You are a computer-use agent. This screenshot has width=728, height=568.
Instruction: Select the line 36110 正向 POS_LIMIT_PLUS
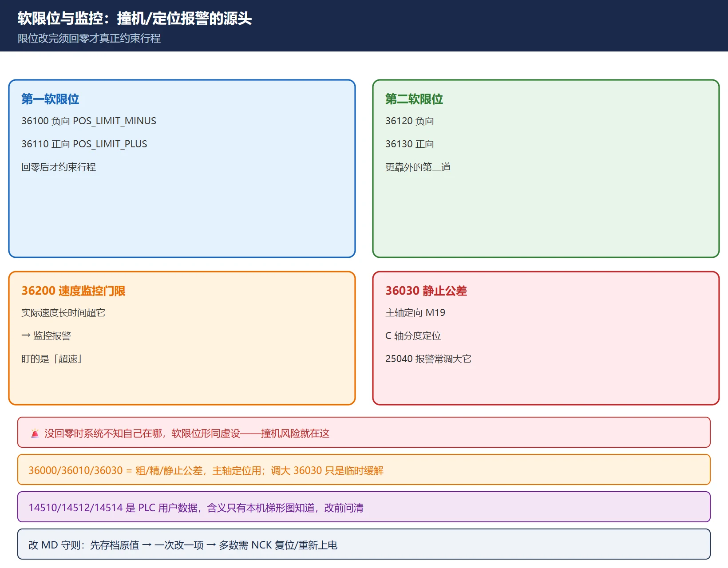pyautogui.click(x=84, y=144)
